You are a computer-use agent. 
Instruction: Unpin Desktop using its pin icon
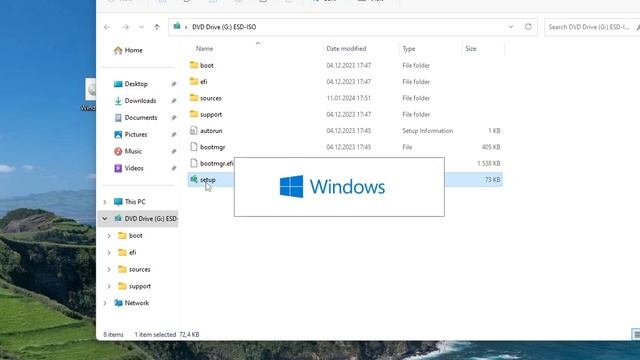click(x=173, y=84)
